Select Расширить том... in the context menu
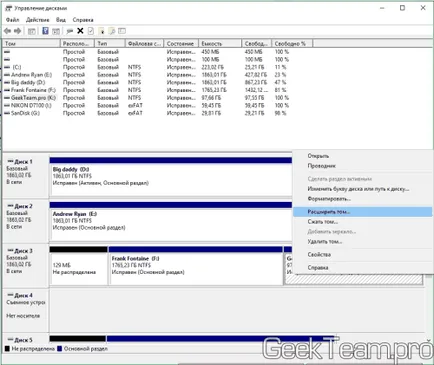The width and height of the screenshot is (434, 365). (x=362, y=212)
